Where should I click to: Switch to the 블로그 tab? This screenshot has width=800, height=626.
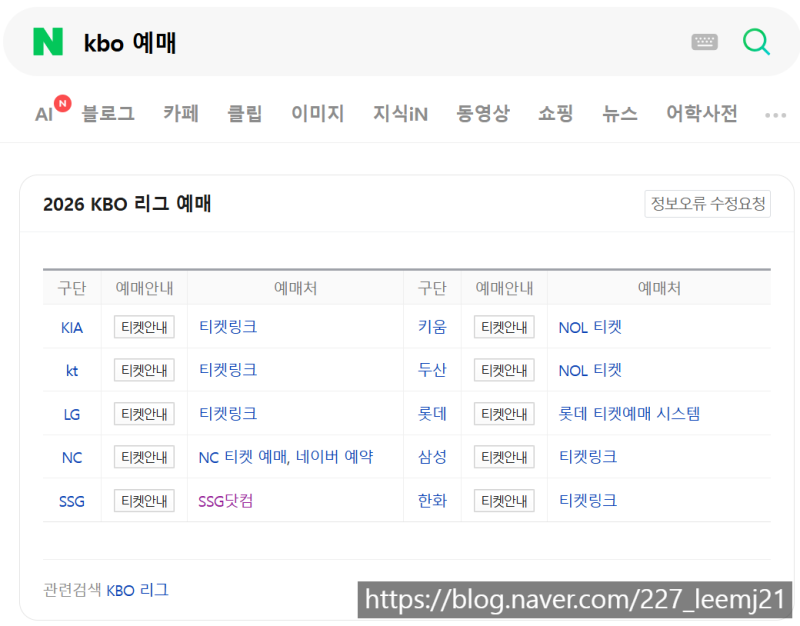108,113
